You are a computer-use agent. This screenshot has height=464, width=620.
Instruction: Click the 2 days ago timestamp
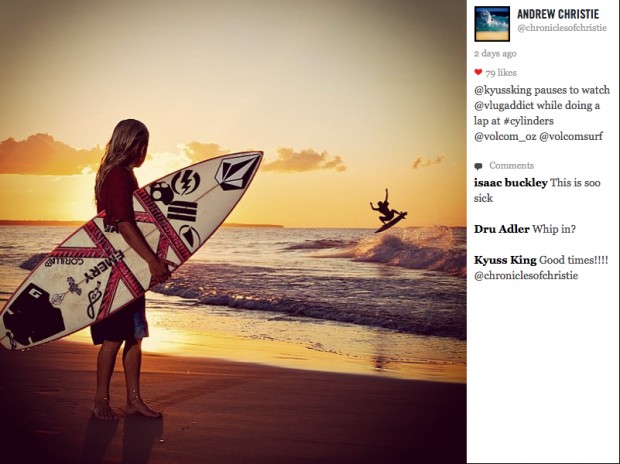tap(495, 53)
